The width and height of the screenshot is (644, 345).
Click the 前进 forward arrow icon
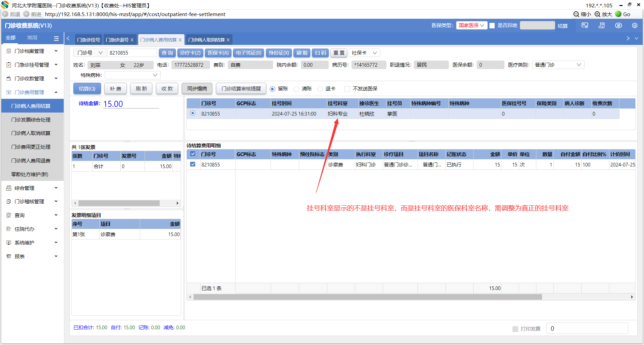(x=26, y=14)
